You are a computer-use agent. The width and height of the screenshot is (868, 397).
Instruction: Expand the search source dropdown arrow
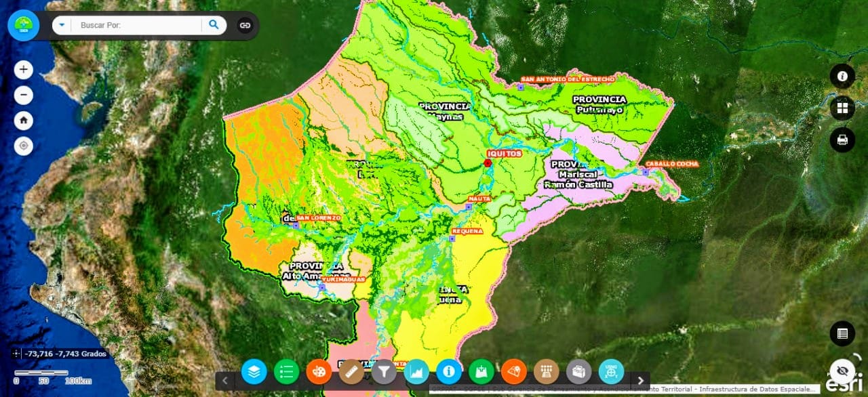click(62, 25)
